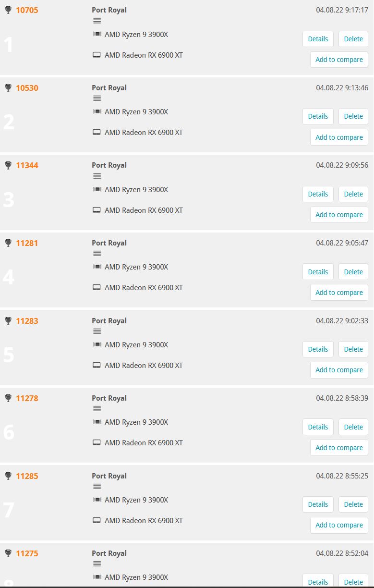
Task: Expand the lines icon in result 7
Action: click(x=97, y=487)
